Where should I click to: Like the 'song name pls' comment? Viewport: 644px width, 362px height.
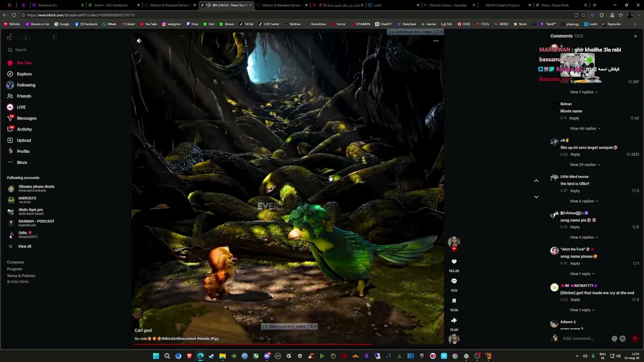coord(634,227)
